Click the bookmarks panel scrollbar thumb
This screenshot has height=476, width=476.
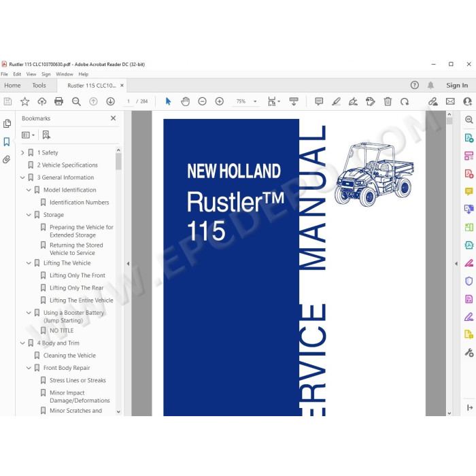coord(118,161)
